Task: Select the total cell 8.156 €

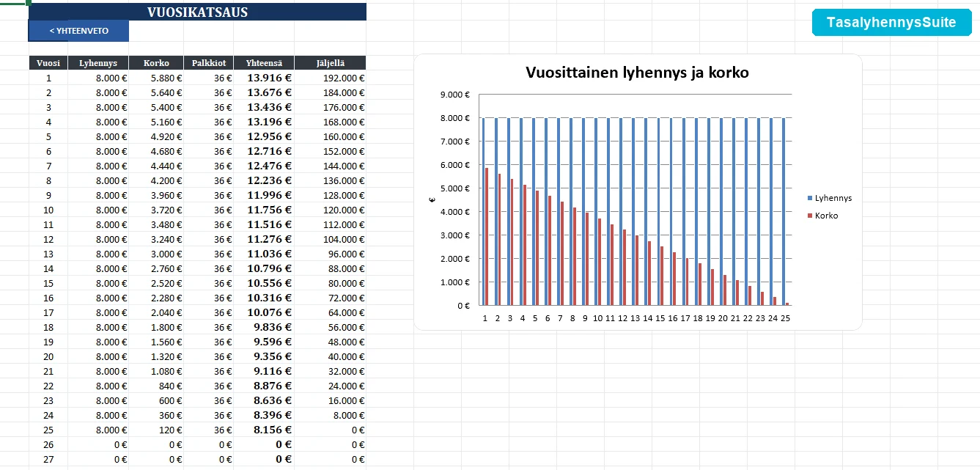Action: point(264,430)
